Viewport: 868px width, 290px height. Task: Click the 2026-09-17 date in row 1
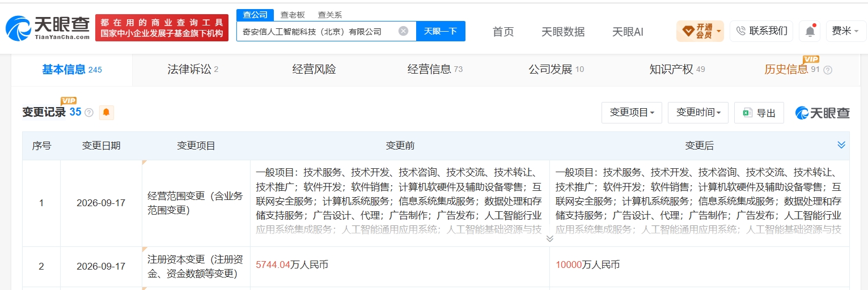(101, 203)
